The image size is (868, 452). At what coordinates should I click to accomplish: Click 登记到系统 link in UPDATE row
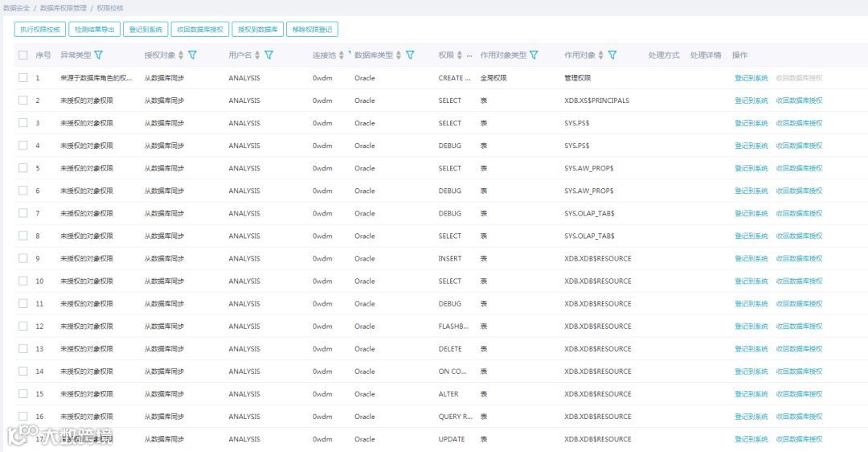(x=751, y=439)
